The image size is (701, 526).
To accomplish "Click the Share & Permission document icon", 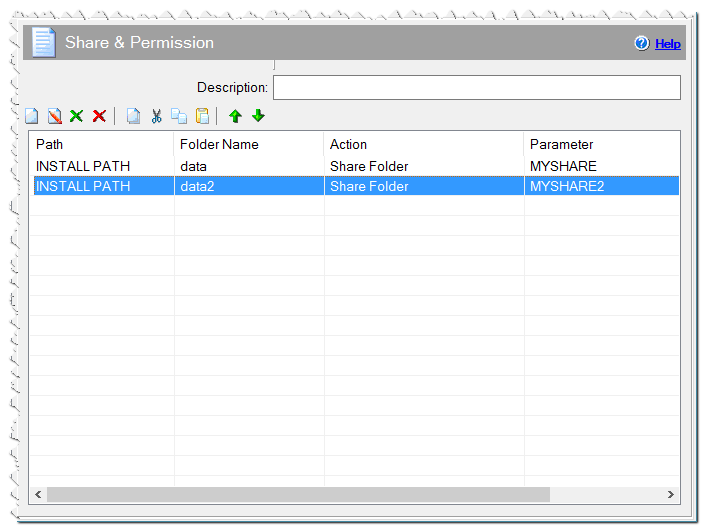I will point(44,43).
